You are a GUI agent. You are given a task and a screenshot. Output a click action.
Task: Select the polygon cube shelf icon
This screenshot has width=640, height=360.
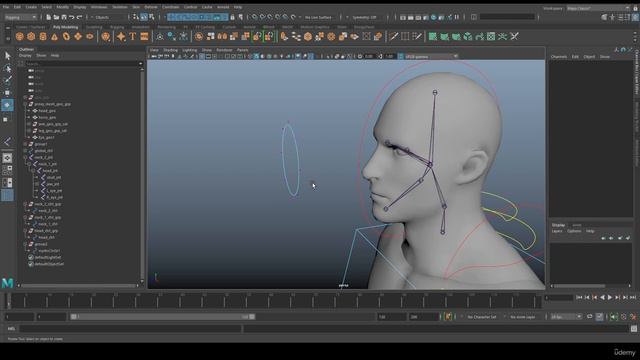(x=31, y=37)
